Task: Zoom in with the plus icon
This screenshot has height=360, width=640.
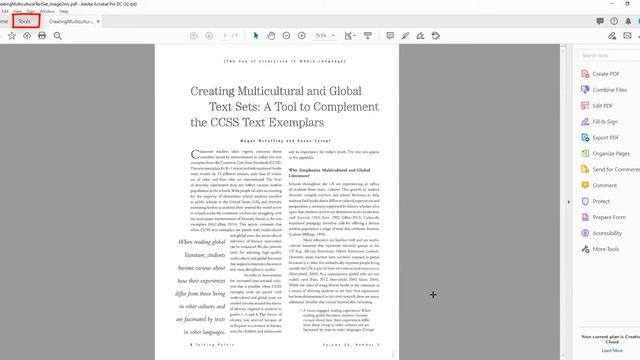Action: click(302, 36)
